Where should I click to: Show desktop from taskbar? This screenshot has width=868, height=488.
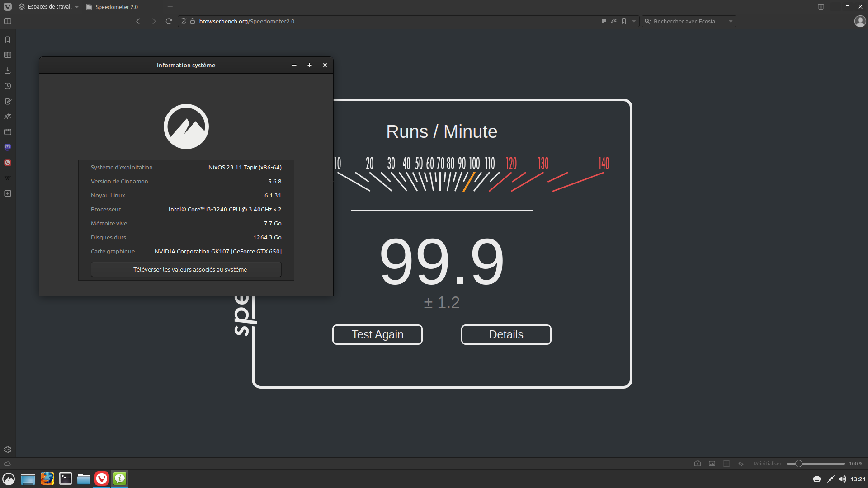[28, 479]
